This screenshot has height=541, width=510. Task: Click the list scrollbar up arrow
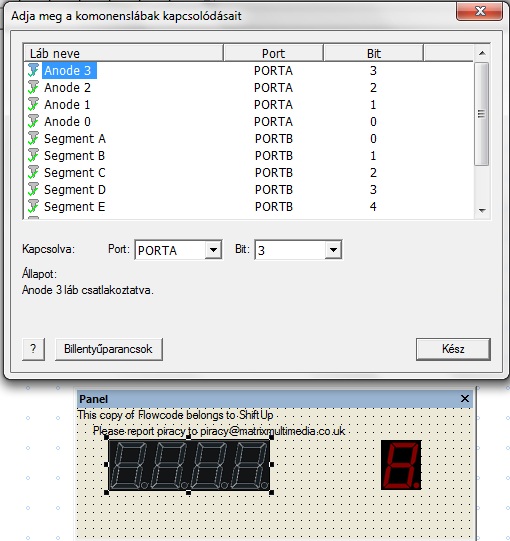pyautogui.click(x=482, y=53)
